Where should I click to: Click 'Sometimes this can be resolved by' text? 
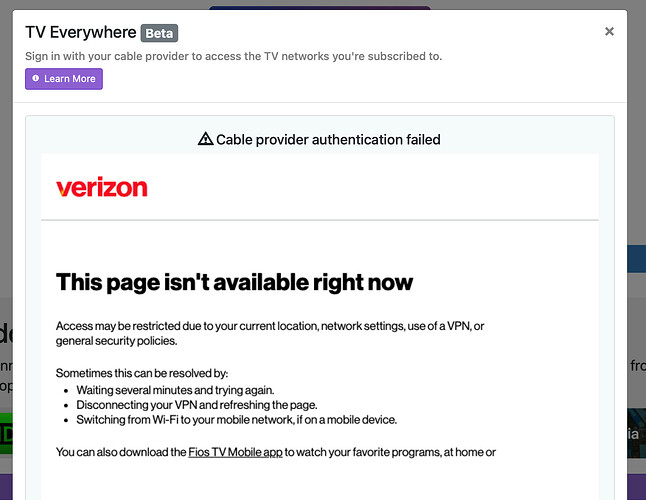[x=142, y=373]
